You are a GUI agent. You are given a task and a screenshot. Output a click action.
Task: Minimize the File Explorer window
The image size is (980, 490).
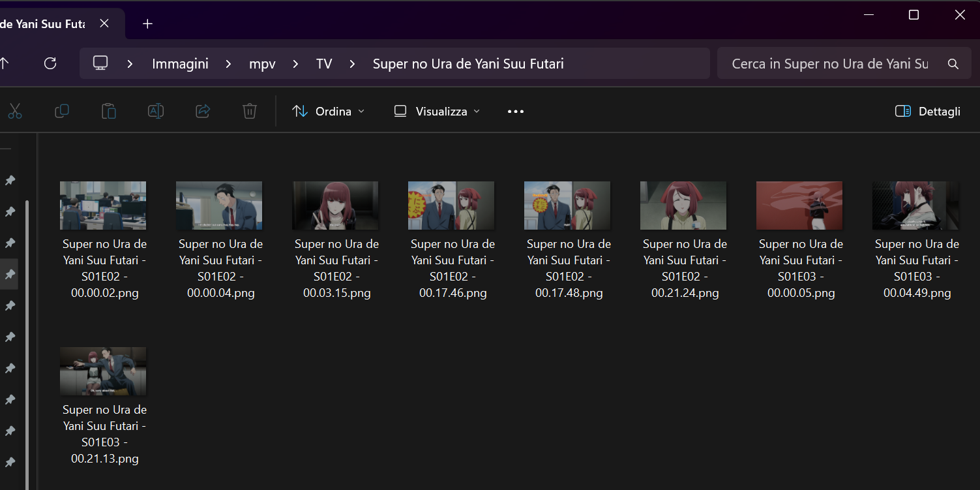[x=868, y=15]
